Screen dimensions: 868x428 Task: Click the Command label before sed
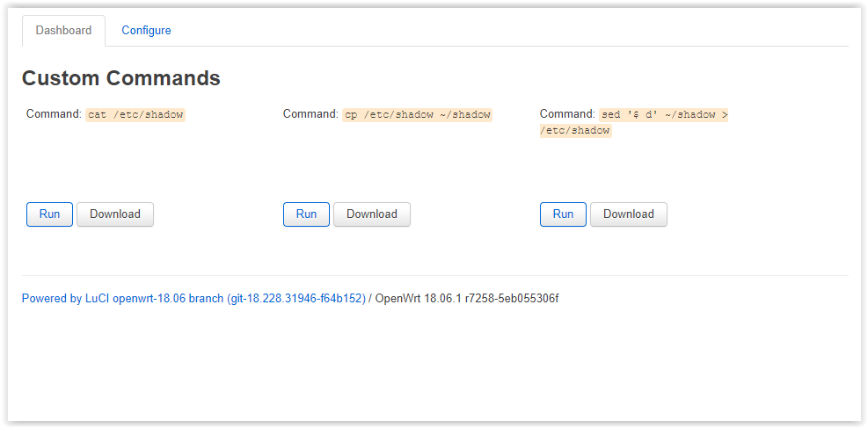(x=568, y=114)
